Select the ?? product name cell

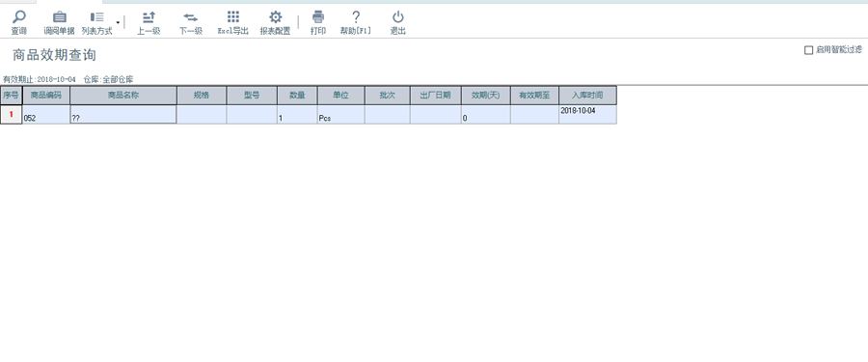[x=123, y=115]
